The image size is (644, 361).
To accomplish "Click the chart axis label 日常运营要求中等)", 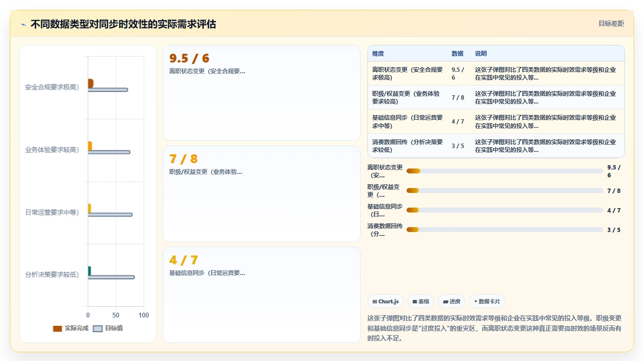I will (x=52, y=212).
